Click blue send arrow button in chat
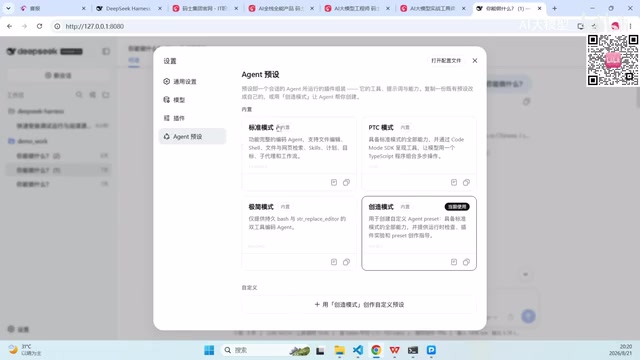 (528, 316)
